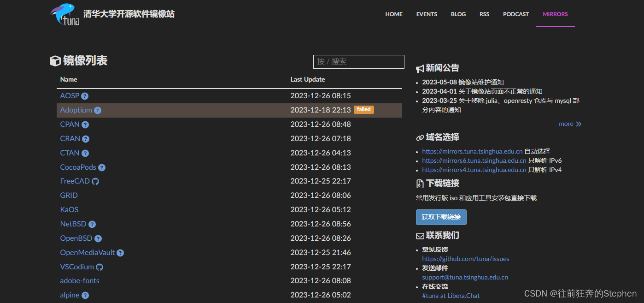Open the VSCodium mirror link
Viewport: 644px width, 303px height.
tap(77, 267)
